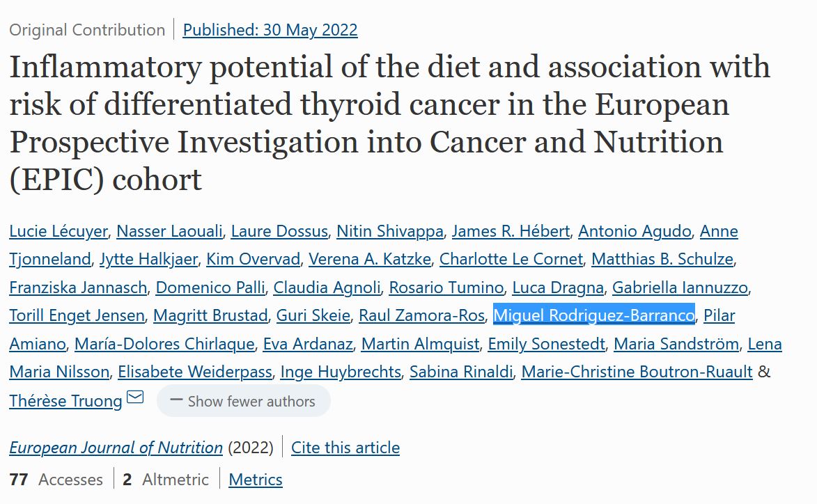Open Marie-Christine Boutron-Ruault author link

(x=637, y=372)
